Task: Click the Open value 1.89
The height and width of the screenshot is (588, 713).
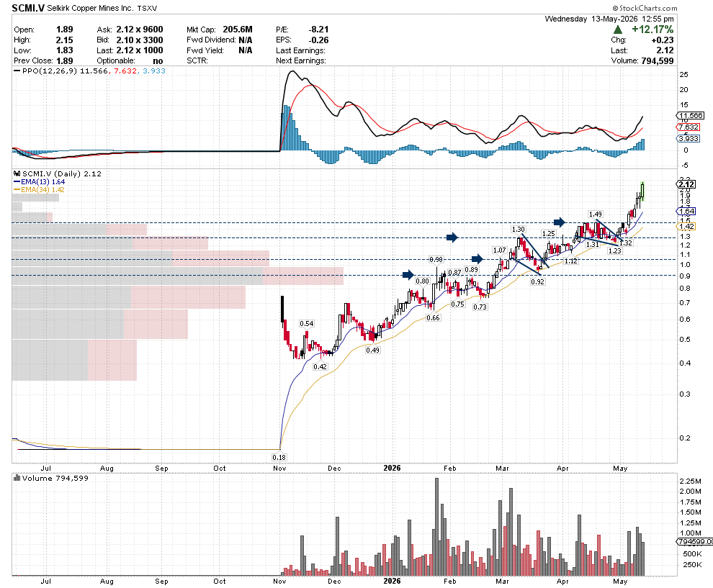Action: tap(65, 30)
